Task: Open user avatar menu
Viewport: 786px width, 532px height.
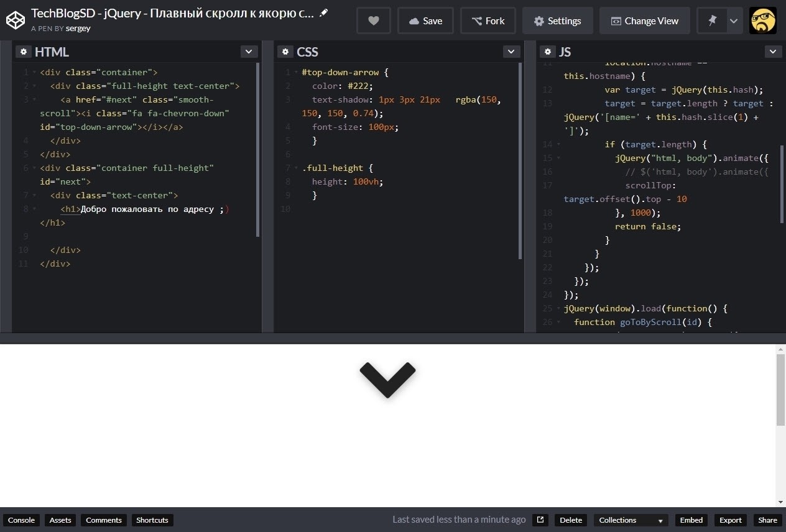Action: tap(763, 21)
